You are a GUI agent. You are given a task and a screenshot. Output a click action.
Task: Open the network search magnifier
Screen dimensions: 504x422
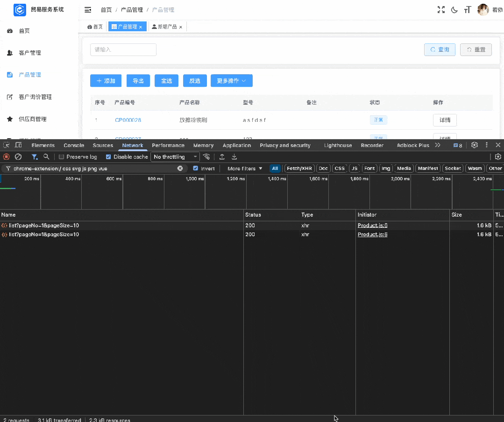pyautogui.click(x=46, y=157)
